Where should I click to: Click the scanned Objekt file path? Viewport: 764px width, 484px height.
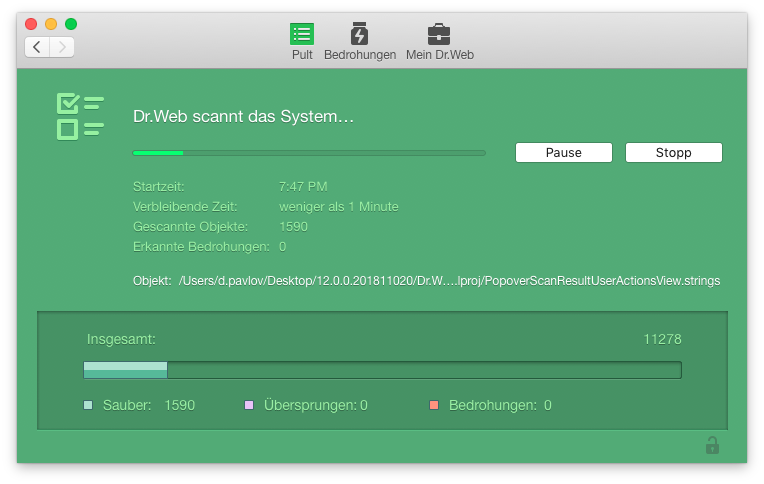pyautogui.click(x=449, y=281)
